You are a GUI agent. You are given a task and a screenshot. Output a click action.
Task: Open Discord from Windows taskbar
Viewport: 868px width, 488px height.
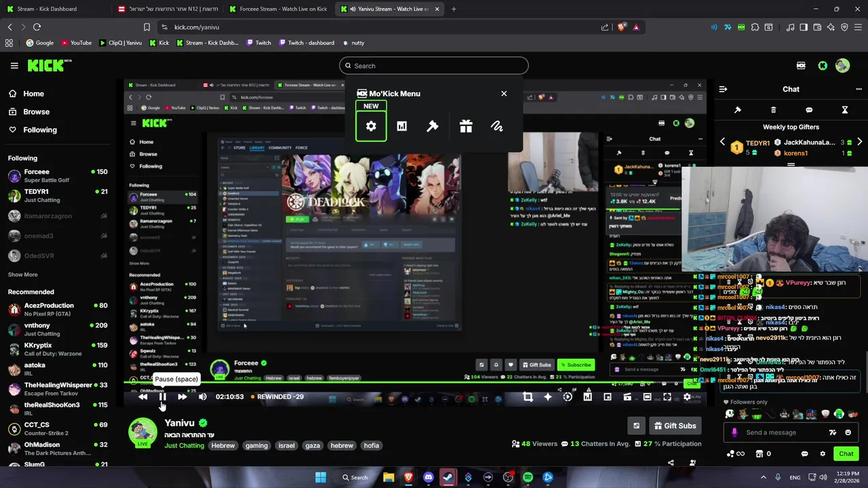428,477
